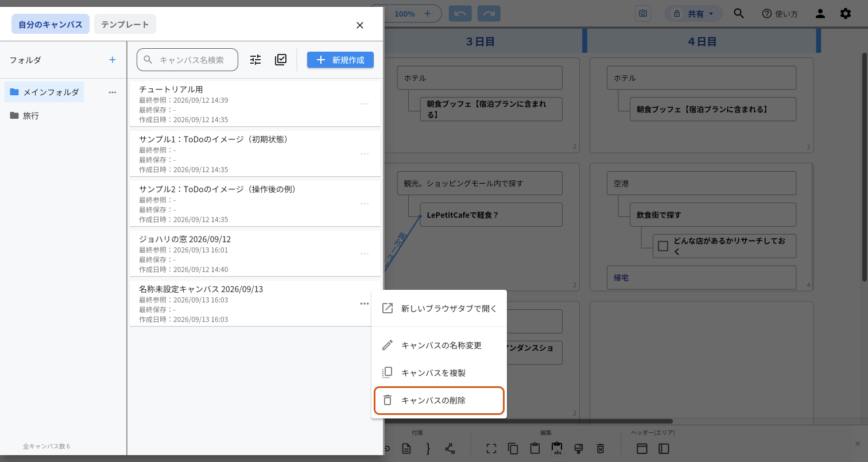Switch to the テンプレート tab
The height and width of the screenshot is (462, 868).
coord(125,24)
